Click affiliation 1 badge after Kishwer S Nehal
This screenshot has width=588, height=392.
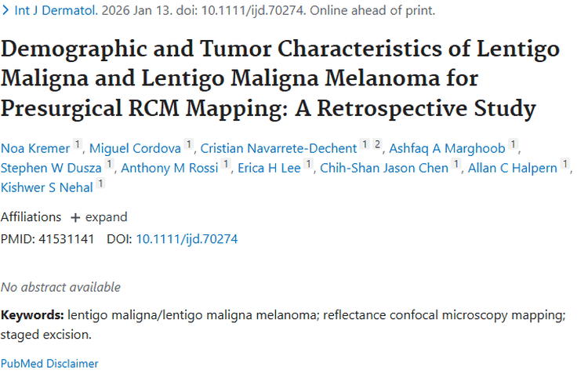click(100, 184)
